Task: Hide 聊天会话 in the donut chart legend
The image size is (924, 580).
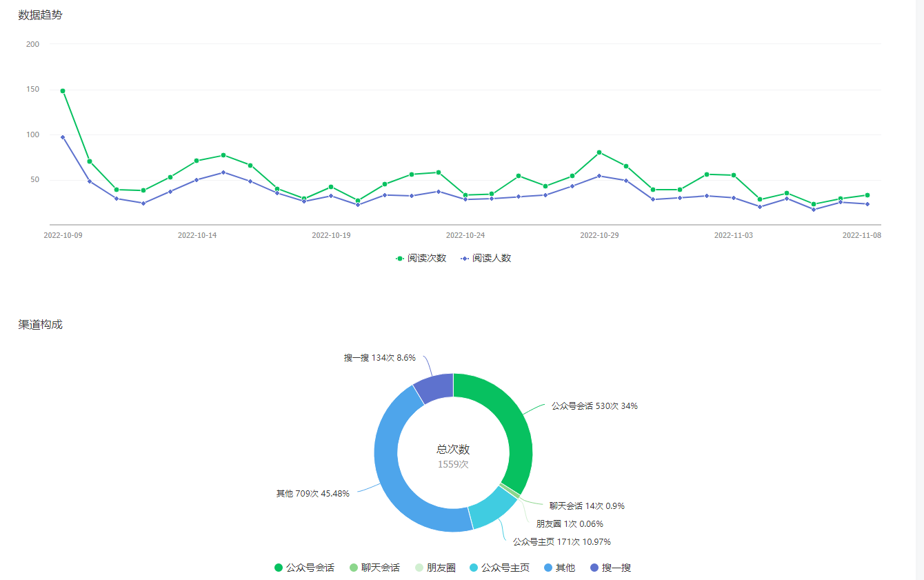Action: coord(374,568)
